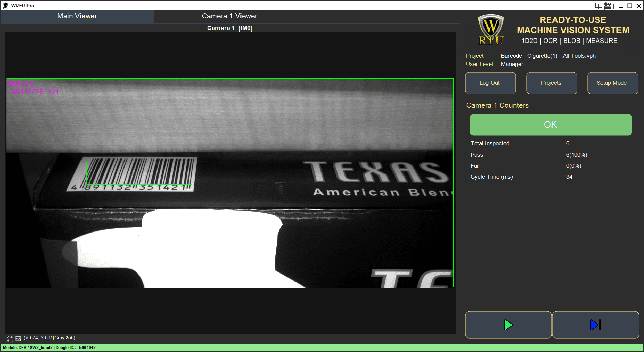Enter Setup Mode
Viewport: 644px width, 352px height.
(612, 83)
